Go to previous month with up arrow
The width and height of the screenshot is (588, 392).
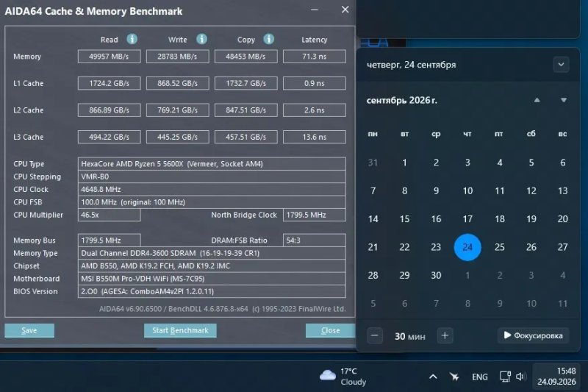537,100
